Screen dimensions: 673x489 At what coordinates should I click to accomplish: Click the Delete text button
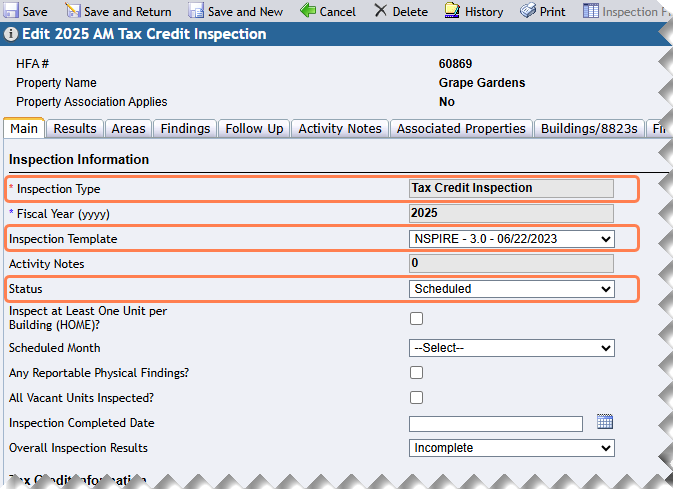coord(410,12)
